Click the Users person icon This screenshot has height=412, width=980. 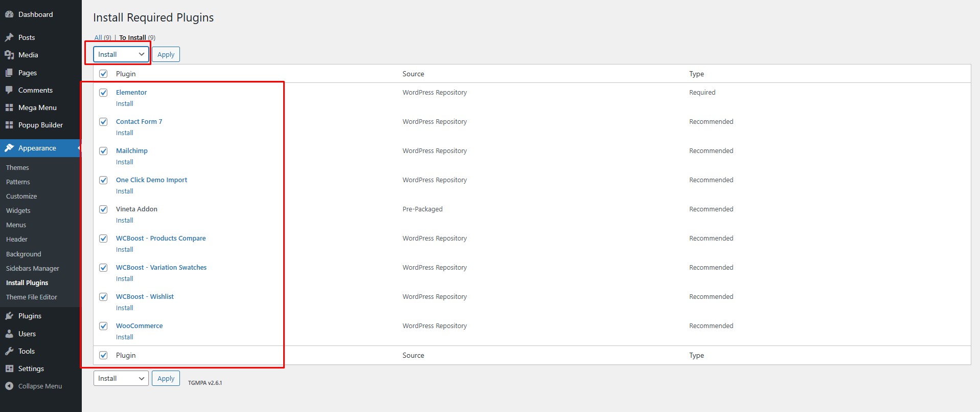pos(9,334)
